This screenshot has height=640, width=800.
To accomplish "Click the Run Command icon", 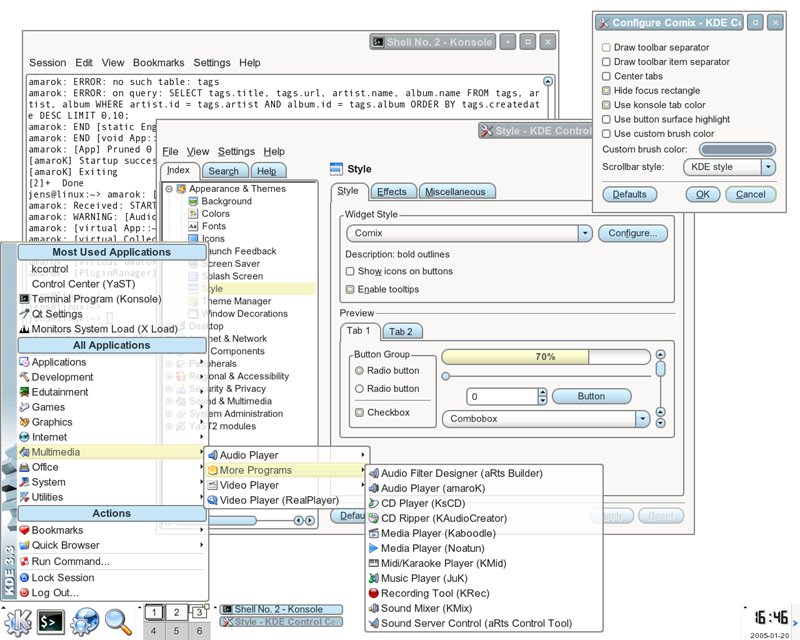I will [24, 561].
